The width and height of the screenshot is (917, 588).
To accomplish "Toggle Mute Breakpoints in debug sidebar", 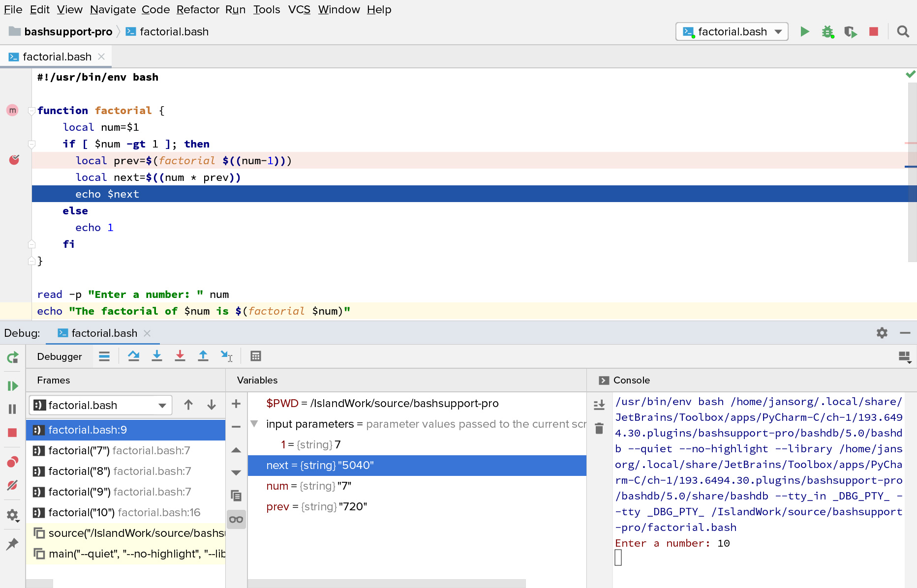I will pyautogui.click(x=12, y=485).
